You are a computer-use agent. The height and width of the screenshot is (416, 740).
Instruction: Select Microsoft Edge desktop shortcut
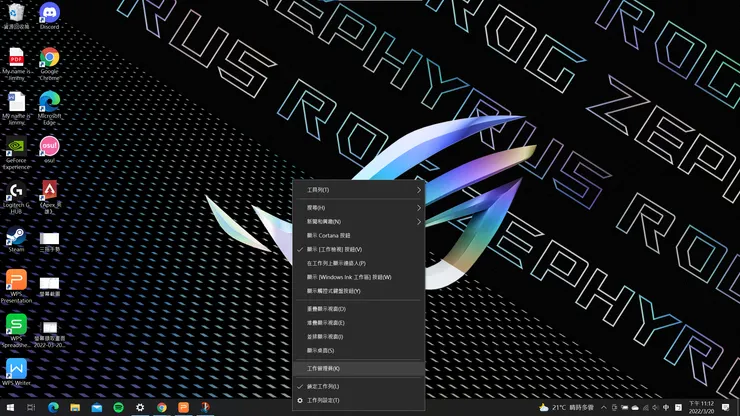click(x=50, y=108)
